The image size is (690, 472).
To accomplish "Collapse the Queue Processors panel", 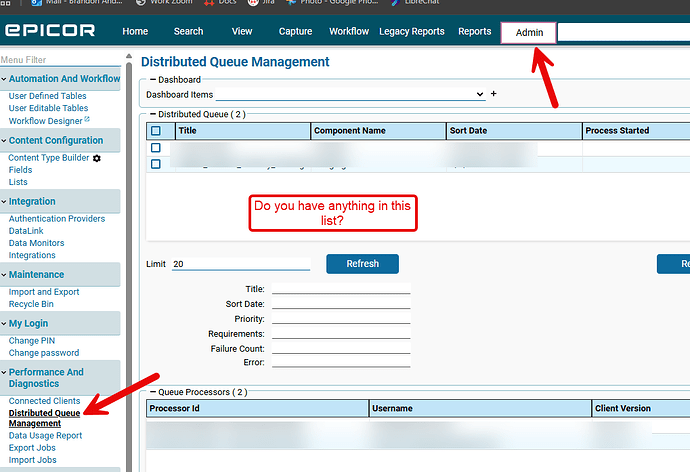I will click(153, 392).
